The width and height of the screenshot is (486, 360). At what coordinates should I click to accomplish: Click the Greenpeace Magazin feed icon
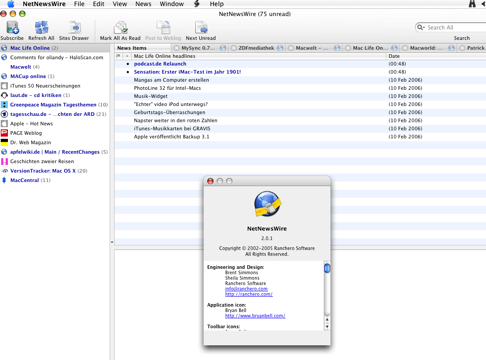click(x=4, y=105)
